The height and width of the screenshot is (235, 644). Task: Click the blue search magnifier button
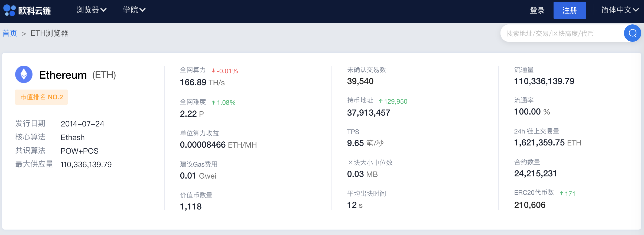pyautogui.click(x=632, y=33)
